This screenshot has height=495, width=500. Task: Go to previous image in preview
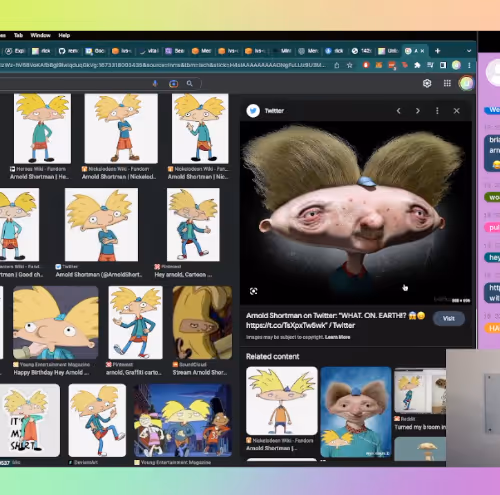click(x=399, y=111)
